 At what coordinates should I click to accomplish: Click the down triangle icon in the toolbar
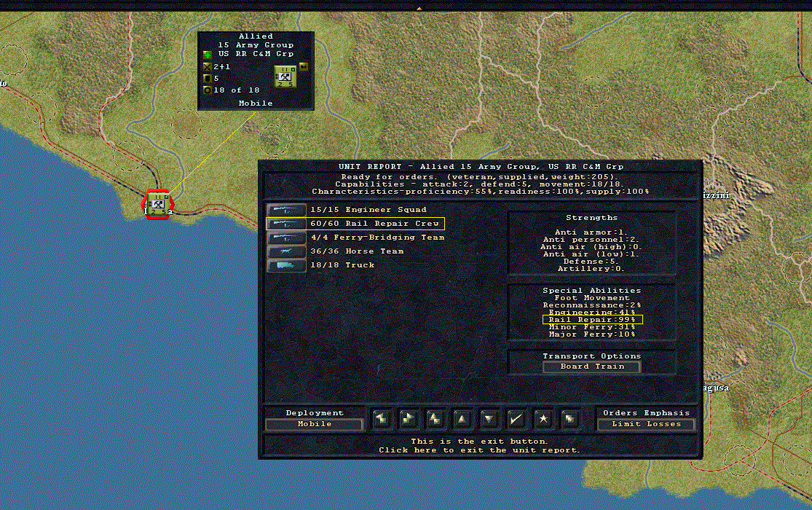pyautogui.click(x=489, y=419)
